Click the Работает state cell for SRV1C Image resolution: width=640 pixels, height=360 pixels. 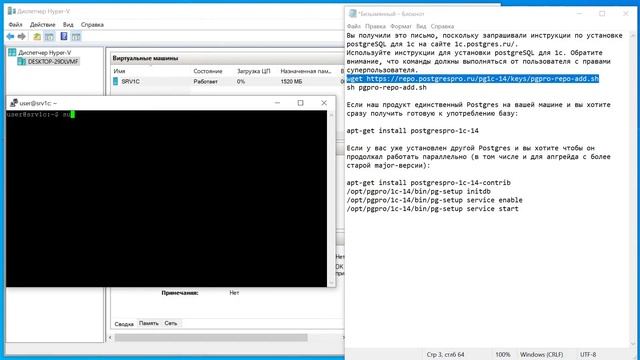pyautogui.click(x=205, y=82)
